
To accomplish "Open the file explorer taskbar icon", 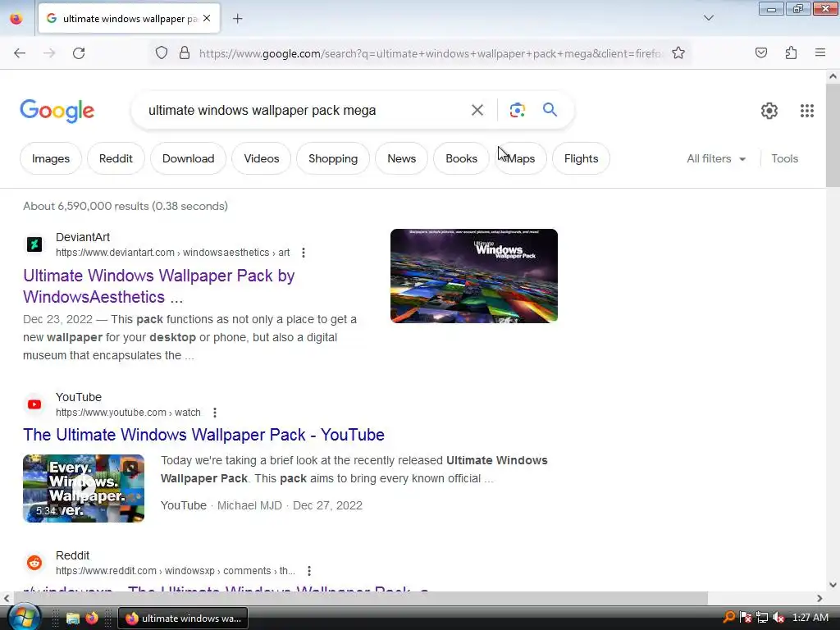I will (72, 619).
